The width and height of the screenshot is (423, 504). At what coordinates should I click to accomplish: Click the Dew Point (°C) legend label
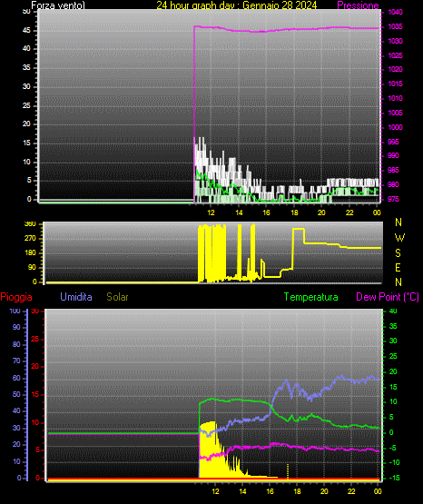[388, 297]
